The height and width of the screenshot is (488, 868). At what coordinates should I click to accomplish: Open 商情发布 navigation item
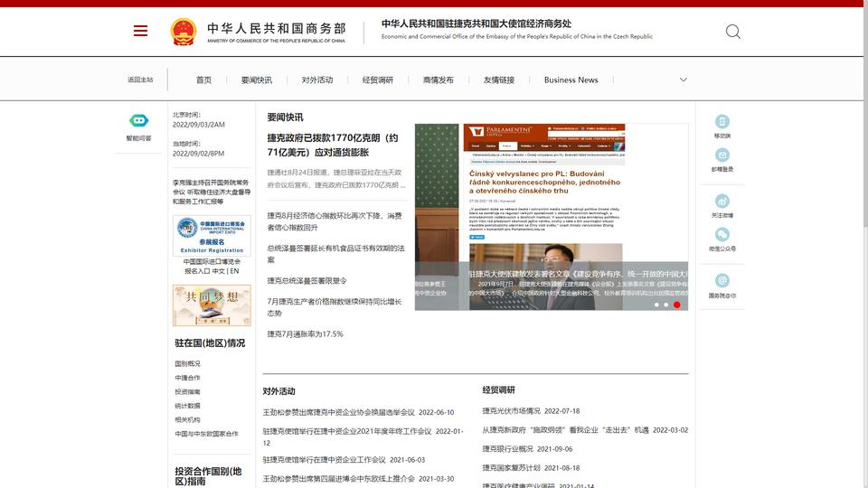pyautogui.click(x=439, y=80)
